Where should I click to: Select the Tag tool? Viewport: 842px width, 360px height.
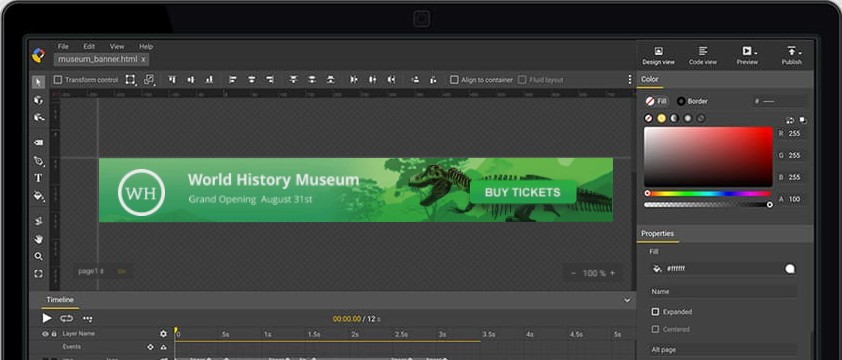click(38, 142)
